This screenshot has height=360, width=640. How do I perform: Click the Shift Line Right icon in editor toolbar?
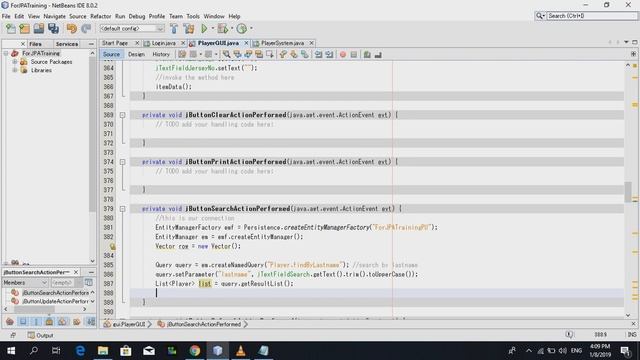[x=329, y=54]
